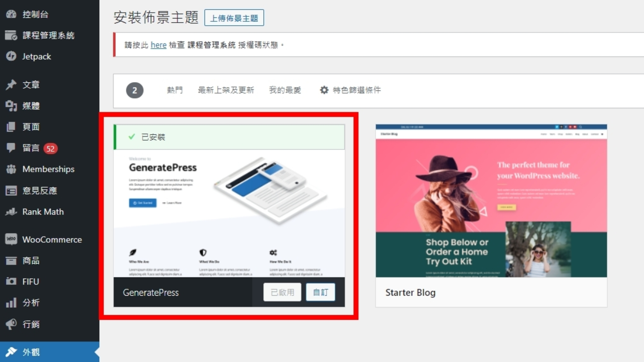The image size is (644, 362).
Task: Click the theme count badge showing 2
Action: [135, 90]
